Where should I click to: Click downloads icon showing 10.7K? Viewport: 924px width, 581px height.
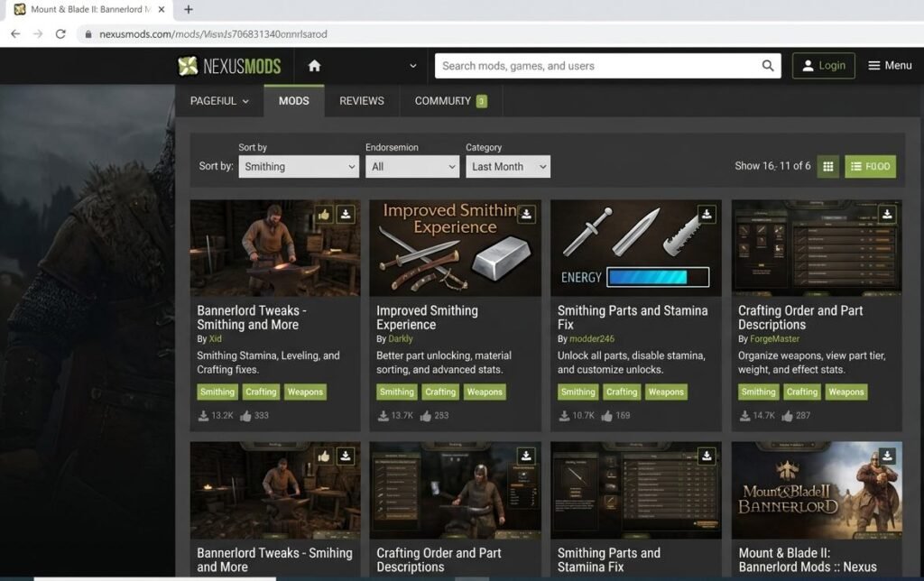(x=564, y=416)
